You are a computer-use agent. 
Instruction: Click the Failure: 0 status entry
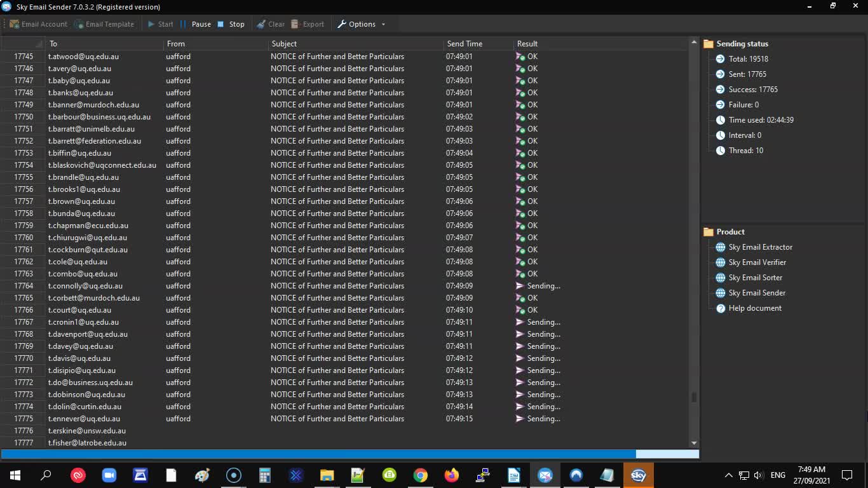coord(743,105)
